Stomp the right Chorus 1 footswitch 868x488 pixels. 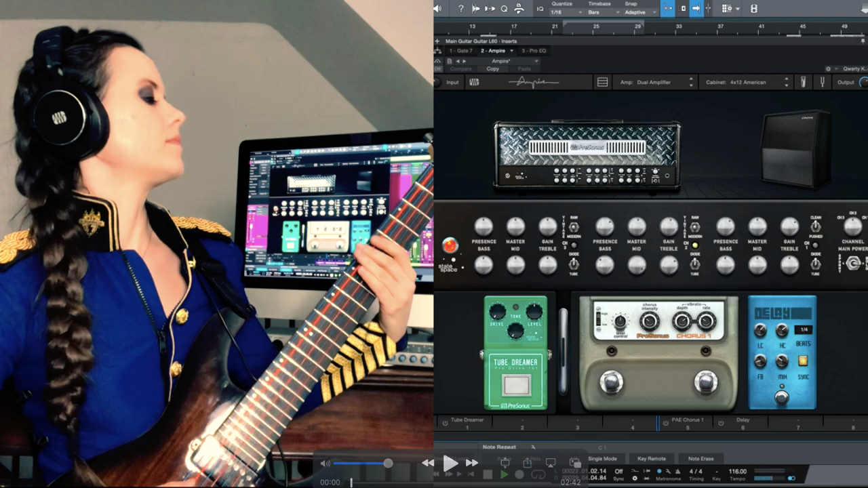click(706, 382)
